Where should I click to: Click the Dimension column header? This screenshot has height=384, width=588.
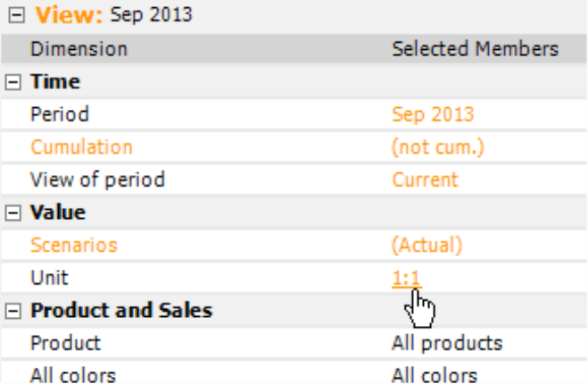pyautogui.click(x=79, y=49)
